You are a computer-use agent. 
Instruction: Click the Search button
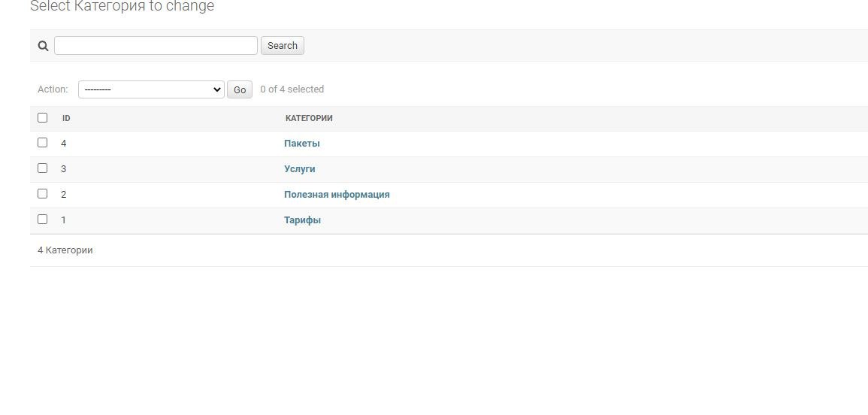(x=283, y=45)
